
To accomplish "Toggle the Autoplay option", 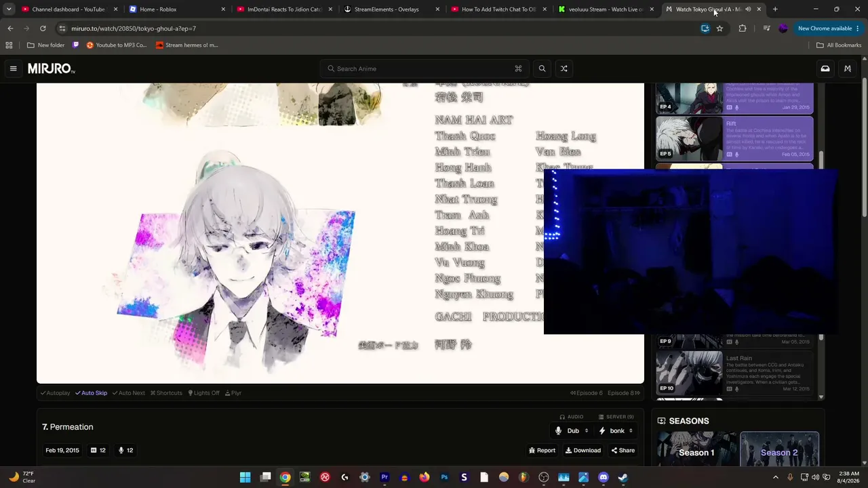I will coord(55,393).
